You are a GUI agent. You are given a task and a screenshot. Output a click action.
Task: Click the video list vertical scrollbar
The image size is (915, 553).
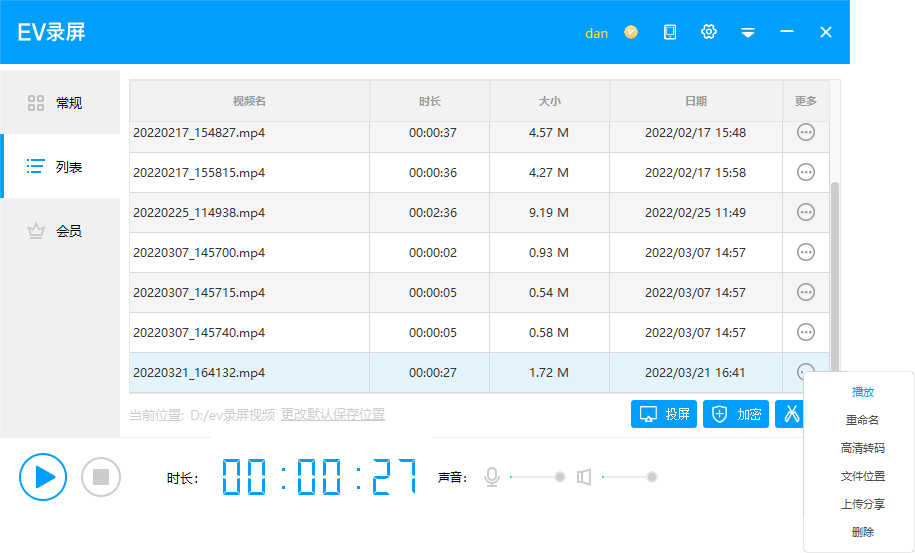pyautogui.click(x=834, y=277)
